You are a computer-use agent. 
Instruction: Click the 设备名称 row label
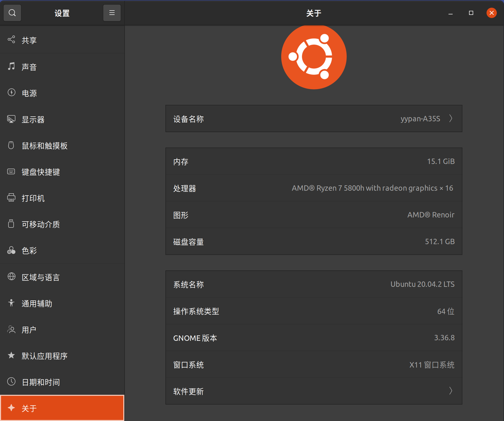coord(188,119)
